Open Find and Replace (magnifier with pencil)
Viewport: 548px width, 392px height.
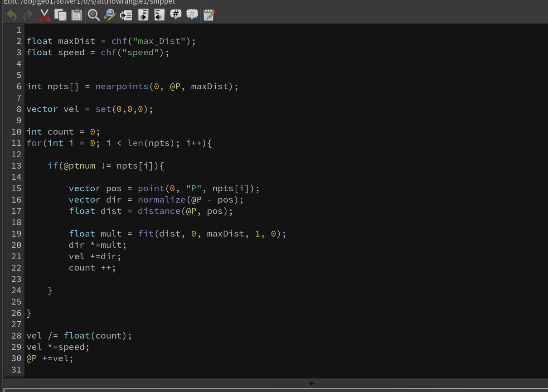click(110, 15)
